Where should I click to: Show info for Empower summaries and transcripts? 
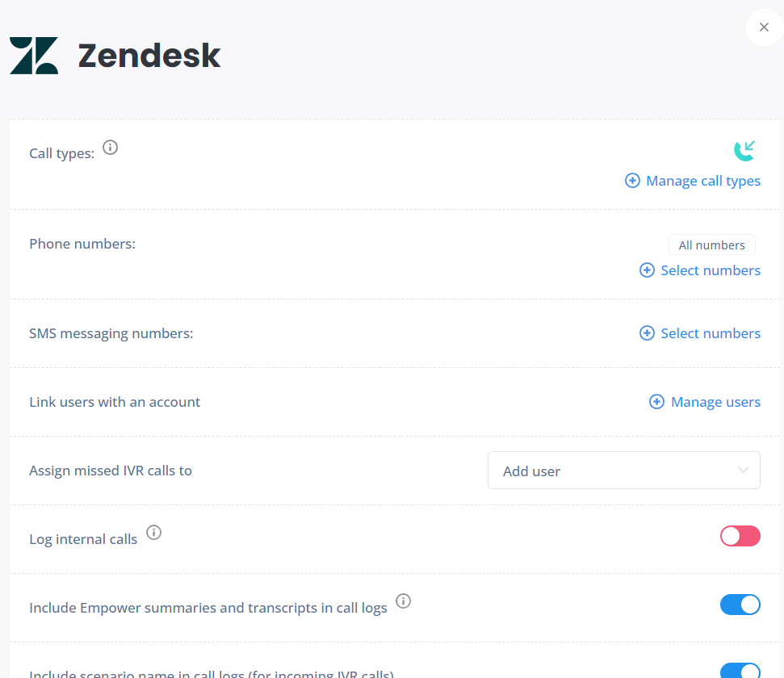404,601
